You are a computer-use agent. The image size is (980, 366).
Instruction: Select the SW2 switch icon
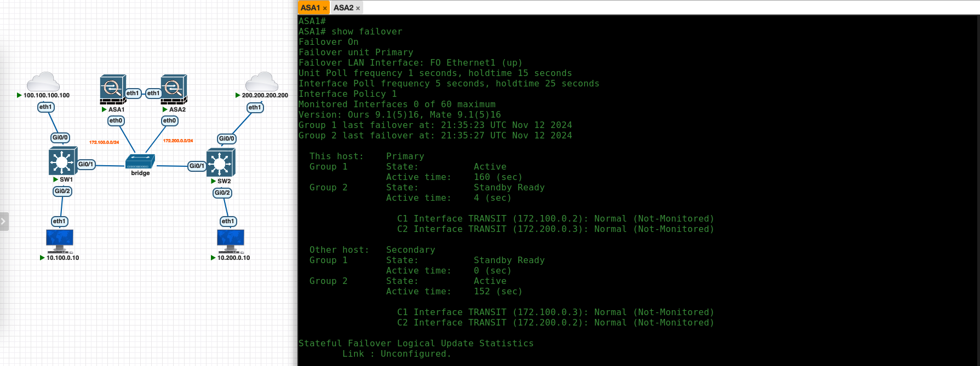tap(220, 163)
